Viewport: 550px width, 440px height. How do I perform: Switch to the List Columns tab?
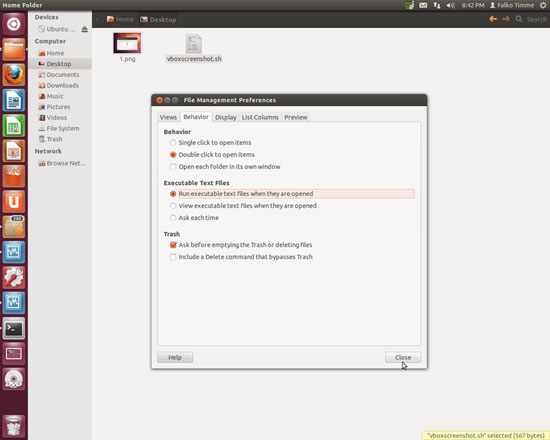(x=260, y=117)
